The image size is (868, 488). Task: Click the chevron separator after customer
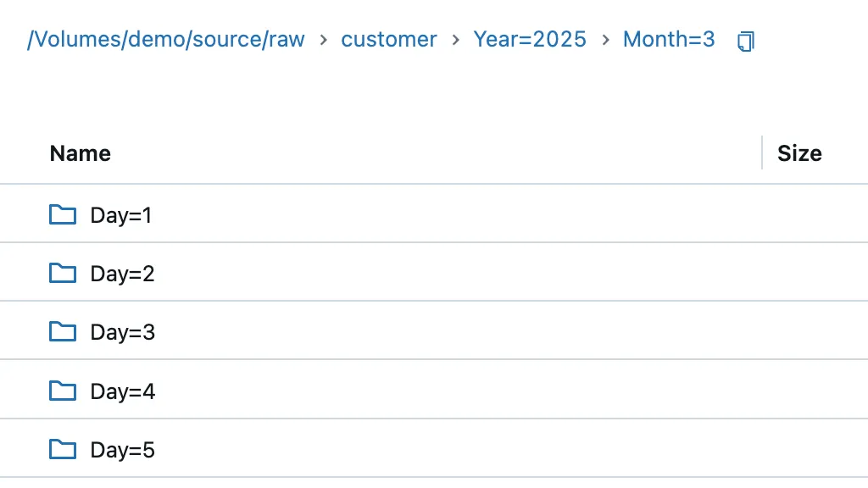click(x=456, y=40)
